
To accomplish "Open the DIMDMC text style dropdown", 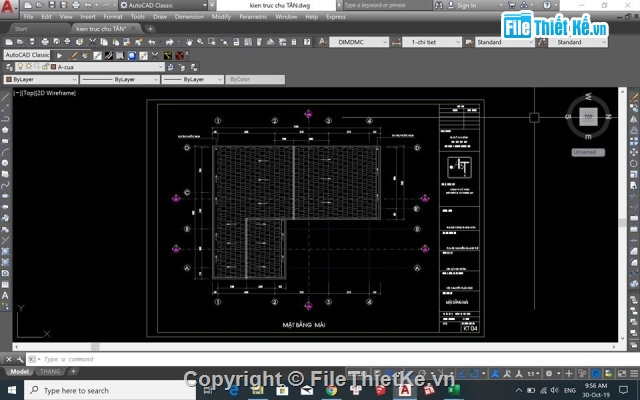I will (359, 42).
